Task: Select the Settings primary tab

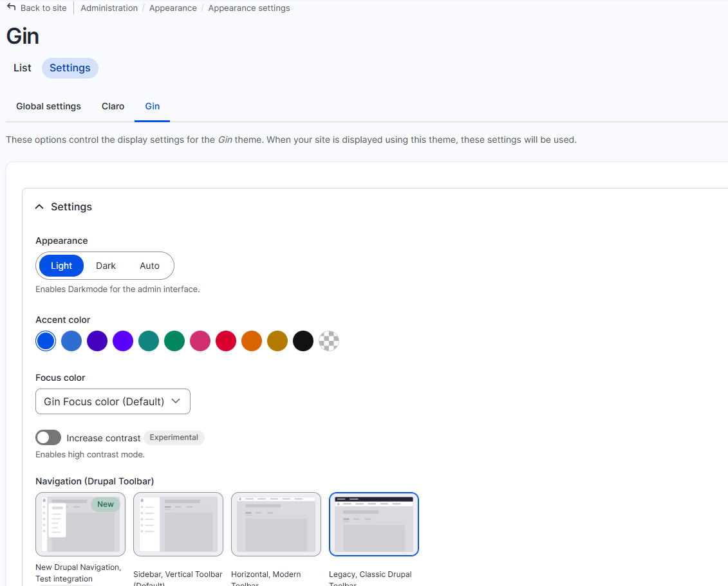Action: coord(70,68)
